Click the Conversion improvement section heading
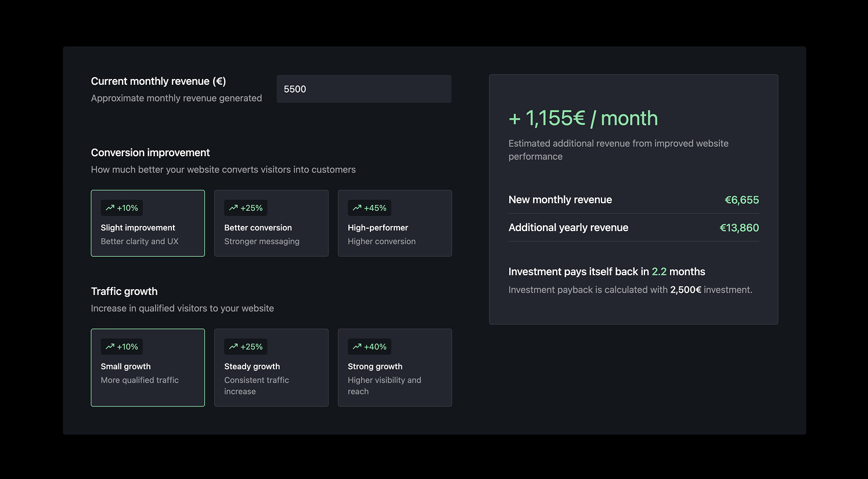Viewport: 868px width, 479px height. point(150,152)
